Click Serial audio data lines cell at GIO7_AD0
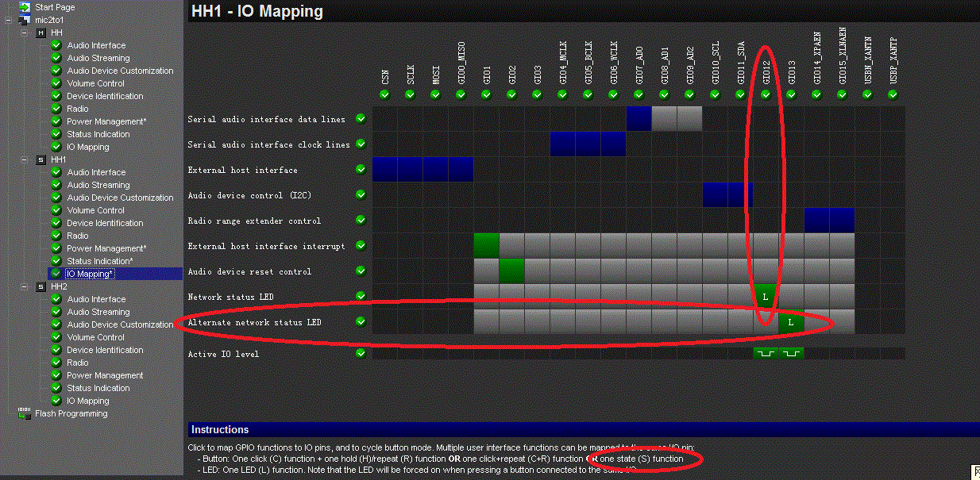 click(x=639, y=119)
